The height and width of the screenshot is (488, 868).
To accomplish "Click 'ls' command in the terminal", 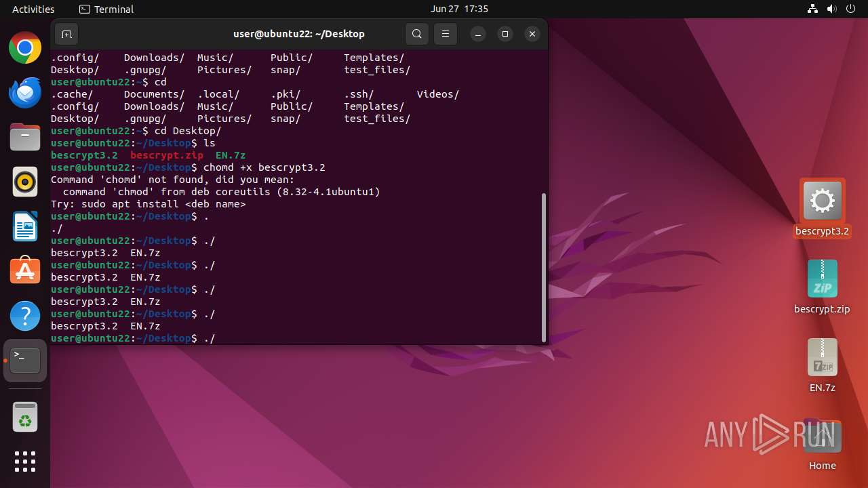I will tap(210, 143).
